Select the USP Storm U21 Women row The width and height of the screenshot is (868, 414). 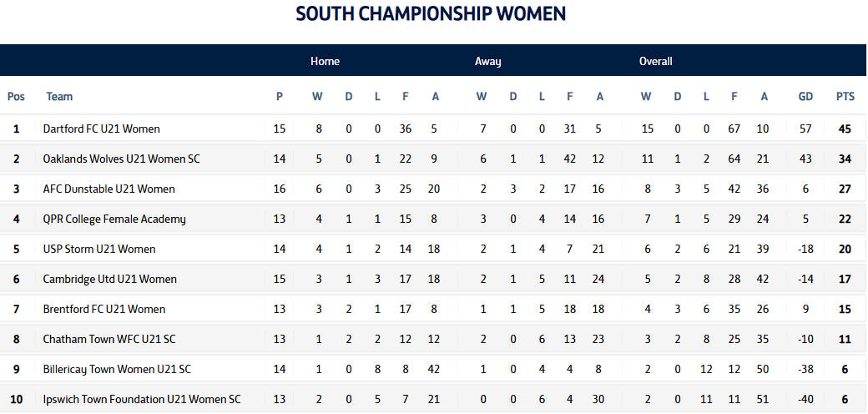point(99,249)
